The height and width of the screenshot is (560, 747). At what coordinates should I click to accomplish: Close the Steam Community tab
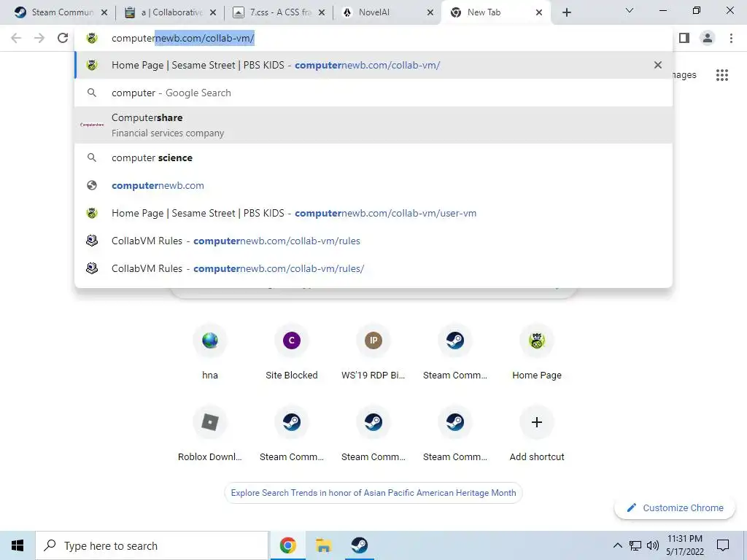pos(104,12)
